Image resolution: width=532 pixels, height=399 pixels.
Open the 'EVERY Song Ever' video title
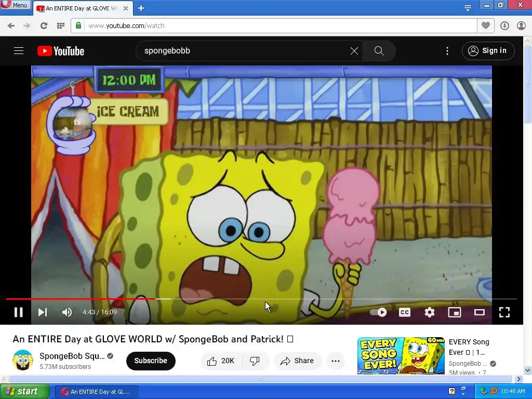[x=469, y=347]
